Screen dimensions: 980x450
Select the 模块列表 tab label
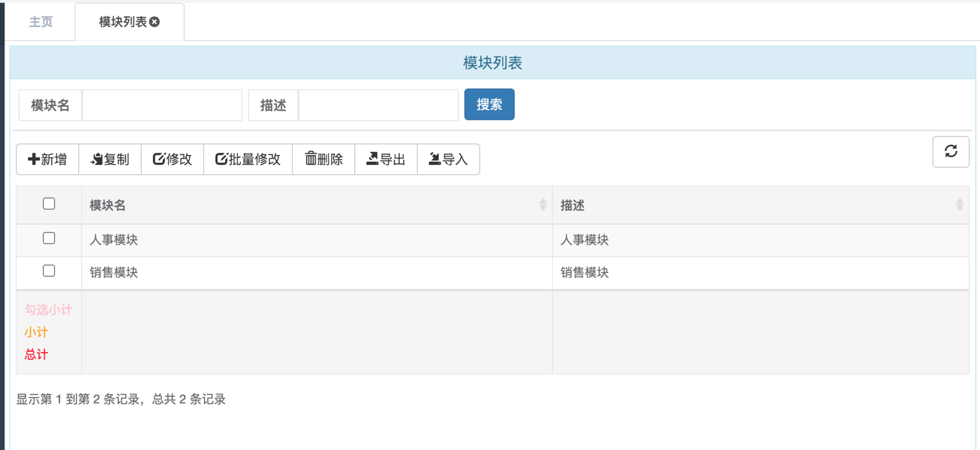[122, 21]
